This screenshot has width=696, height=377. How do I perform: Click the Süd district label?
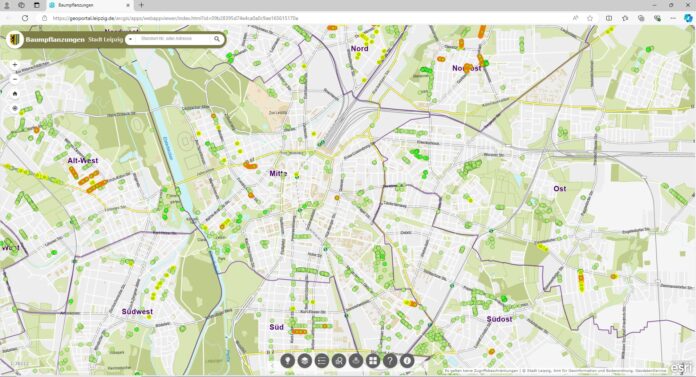tap(276, 327)
